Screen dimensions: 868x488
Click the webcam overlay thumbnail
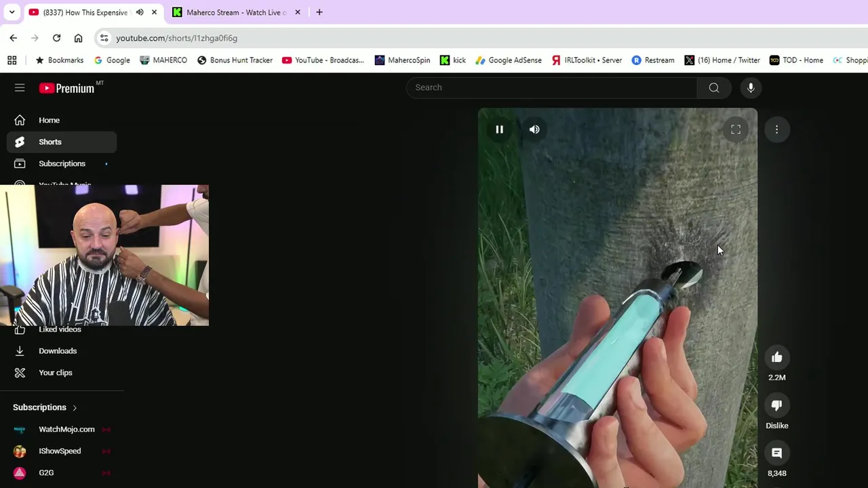point(104,256)
